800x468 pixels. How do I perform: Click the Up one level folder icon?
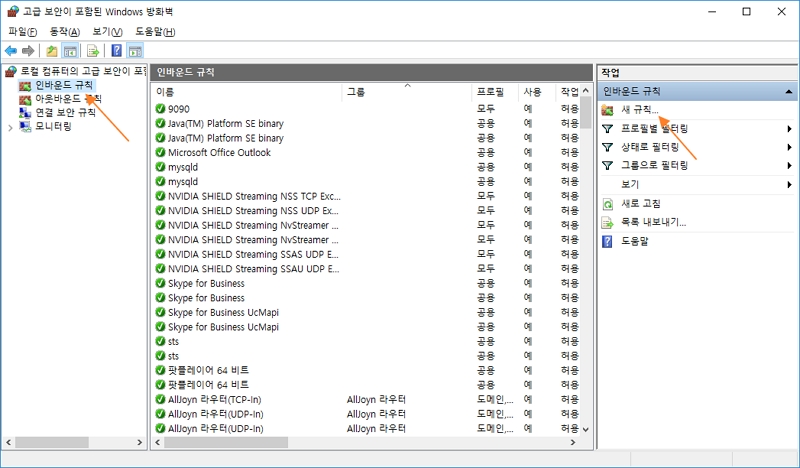(52, 51)
